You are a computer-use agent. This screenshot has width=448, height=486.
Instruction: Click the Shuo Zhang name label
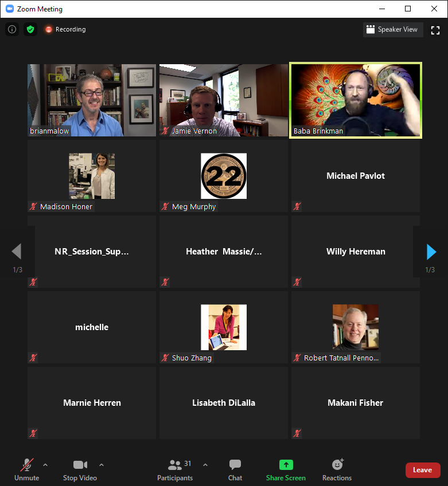[x=192, y=358]
